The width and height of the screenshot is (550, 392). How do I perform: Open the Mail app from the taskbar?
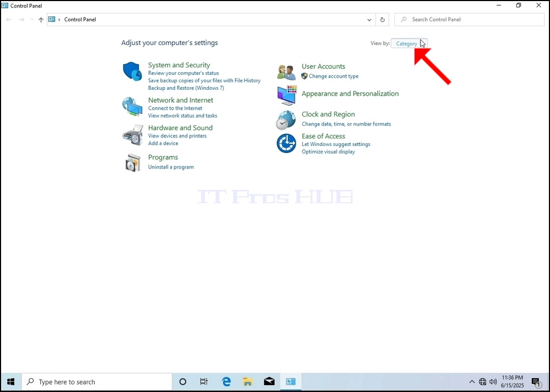pos(269,382)
